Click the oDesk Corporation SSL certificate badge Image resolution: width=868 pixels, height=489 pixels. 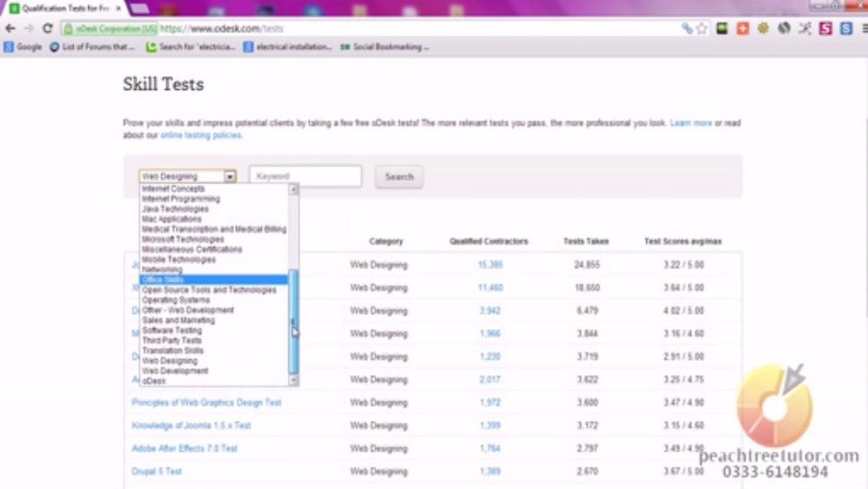point(109,29)
